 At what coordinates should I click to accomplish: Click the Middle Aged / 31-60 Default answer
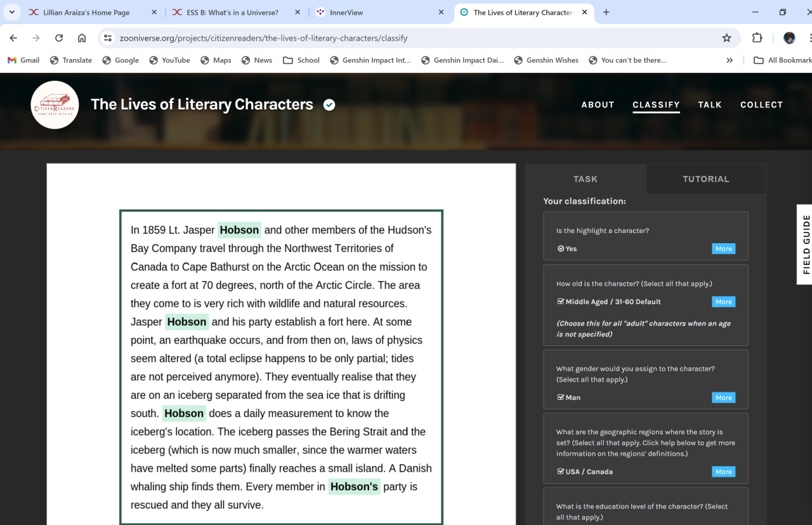[x=609, y=302]
